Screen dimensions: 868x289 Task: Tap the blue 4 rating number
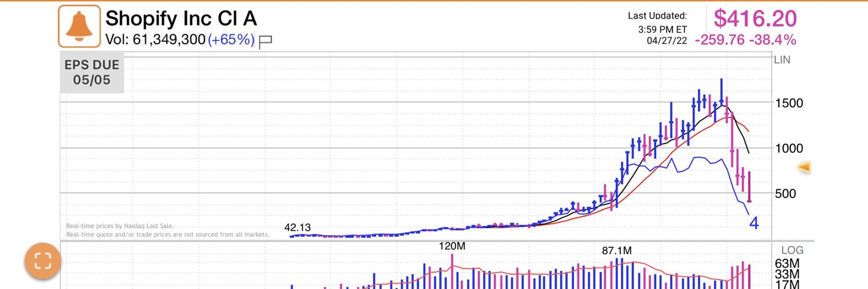754,222
